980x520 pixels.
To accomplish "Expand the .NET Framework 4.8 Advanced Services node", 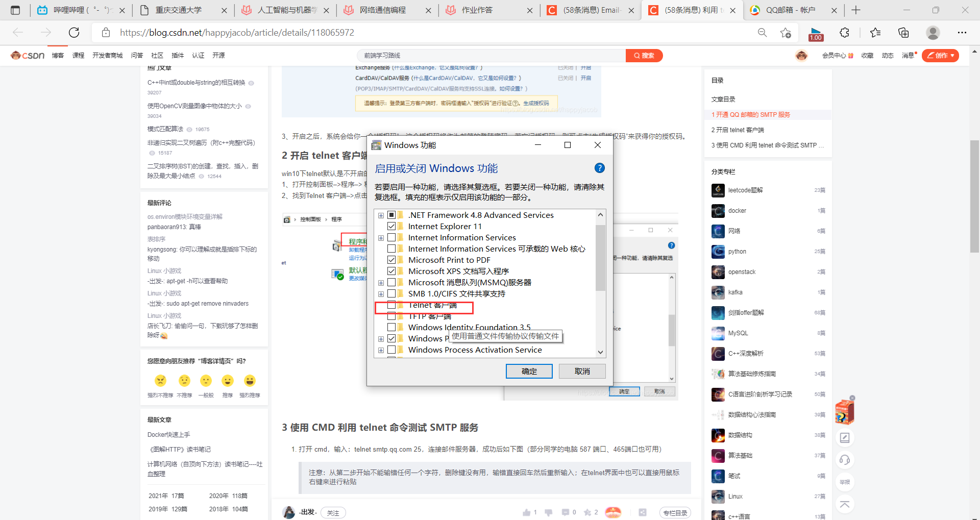I will coord(381,215).
